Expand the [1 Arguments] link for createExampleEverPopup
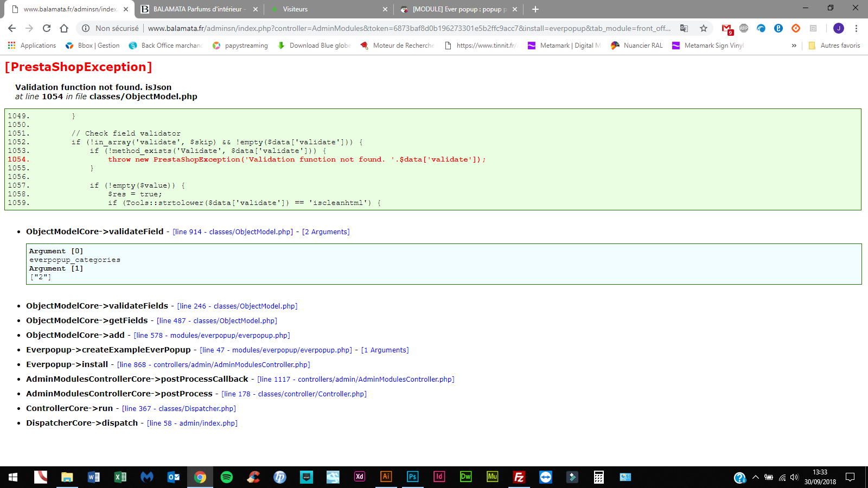The height and width of the screenshot is (488, 868). pyautogui.click(x=385, y=350)
